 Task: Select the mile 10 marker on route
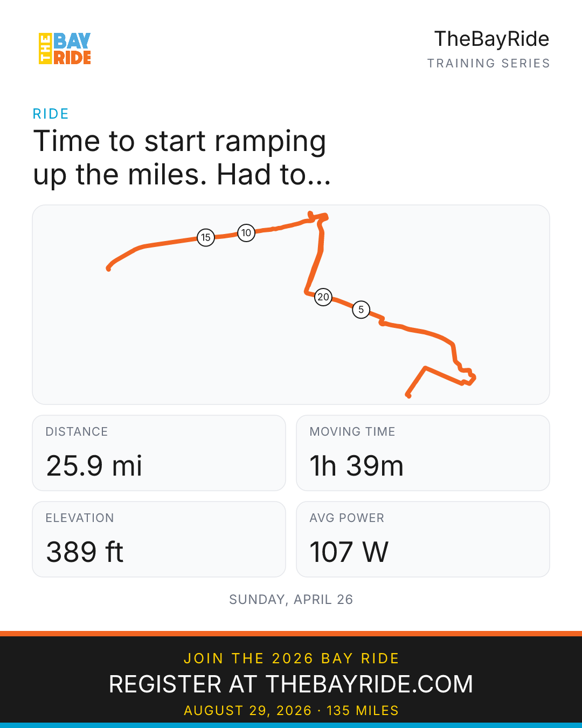click(x=246, y=233)
